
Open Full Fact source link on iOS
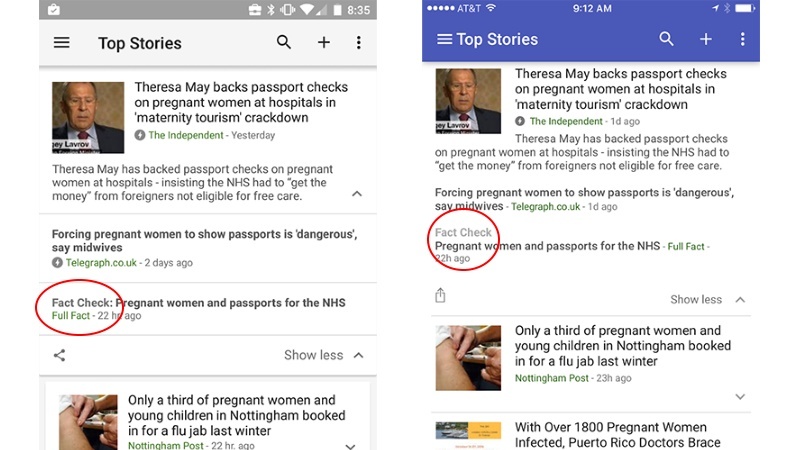pyautogui.click(x=686, y=246)
